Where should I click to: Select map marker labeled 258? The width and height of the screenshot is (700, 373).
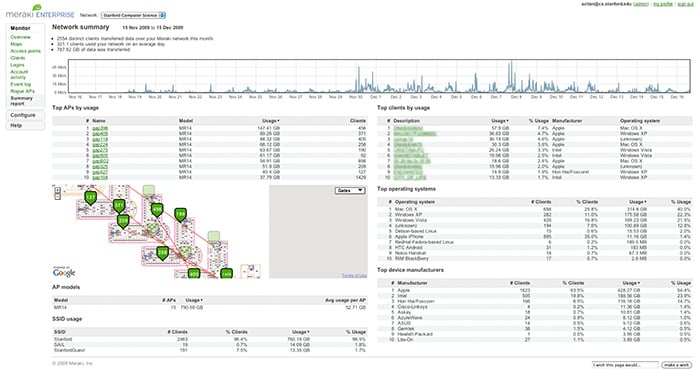coord(162,253)
